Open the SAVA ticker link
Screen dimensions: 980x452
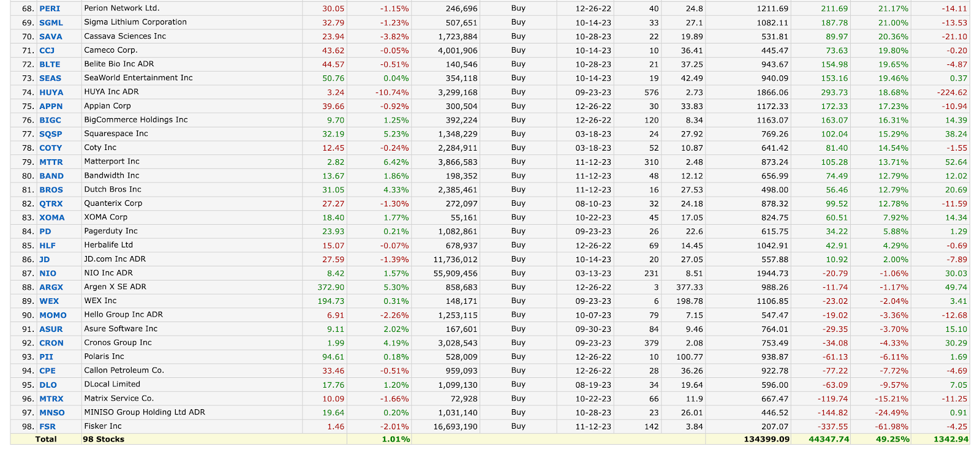click(51, 37)
